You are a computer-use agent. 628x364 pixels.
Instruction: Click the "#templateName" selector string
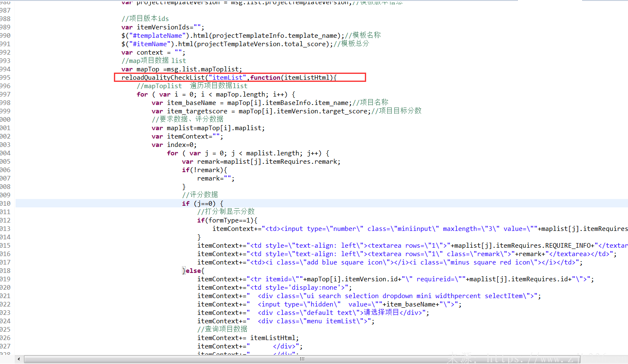158,35
